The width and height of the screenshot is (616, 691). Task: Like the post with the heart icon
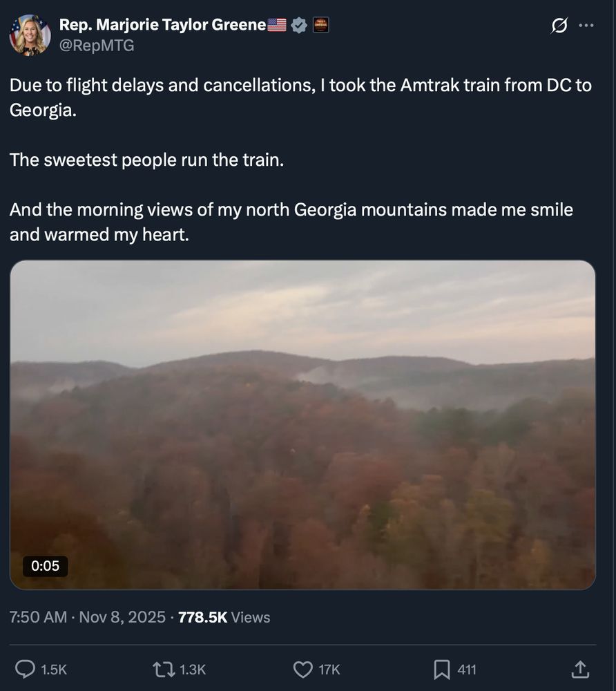tap(302, 669)
